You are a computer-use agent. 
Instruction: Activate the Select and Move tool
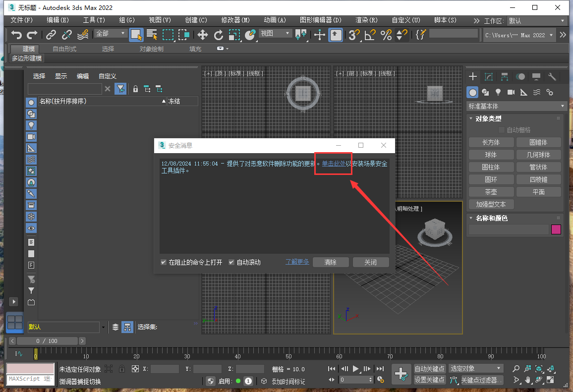pos(202,35)
